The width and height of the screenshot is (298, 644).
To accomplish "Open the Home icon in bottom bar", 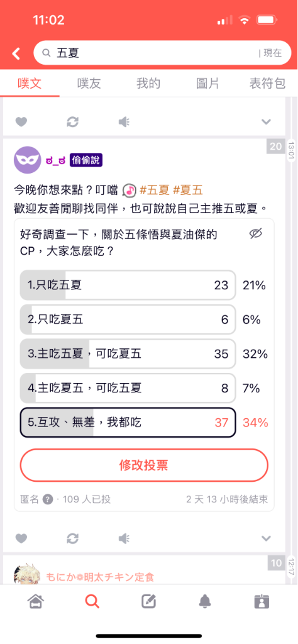I will pyautogui.click(x=36, y=601).
